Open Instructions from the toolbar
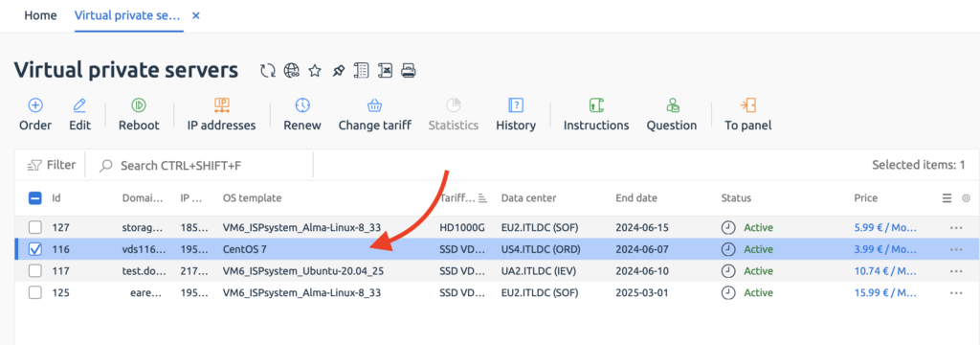Image resolution: width=980 pixels, height=345 pixels. [596, 115]
